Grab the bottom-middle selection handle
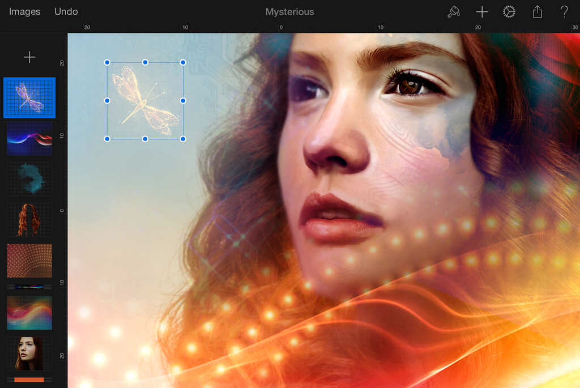The width and height of the screenshot is (580, 388). coord(145,139)
